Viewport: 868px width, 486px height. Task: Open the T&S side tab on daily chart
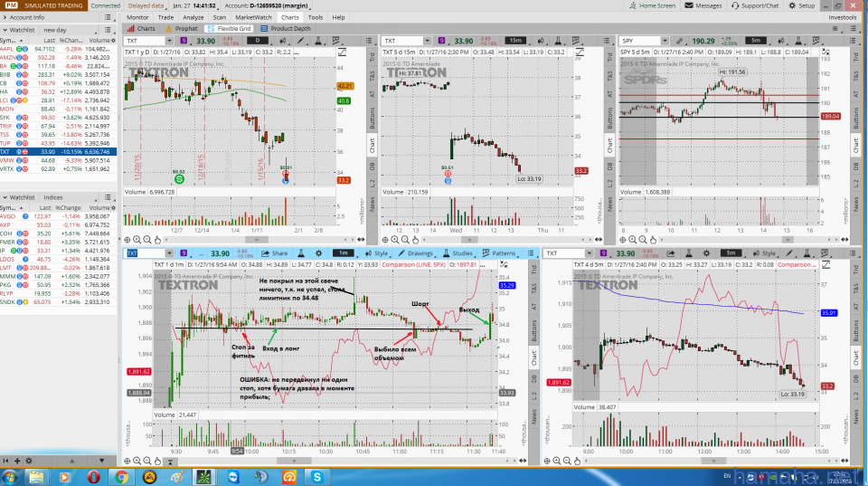372,75
